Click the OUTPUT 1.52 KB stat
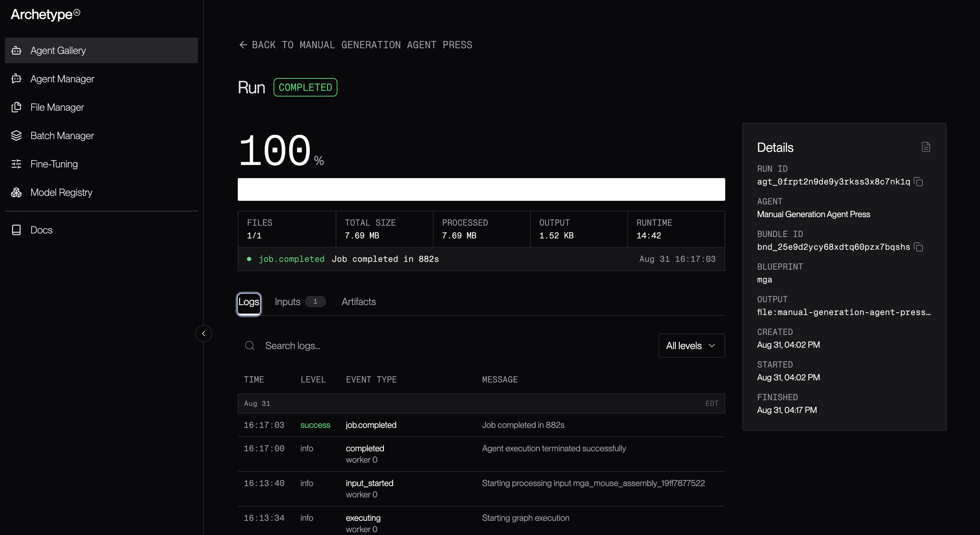Image resolution: width=980 pixels, height=535 pixels. [579, 229]
